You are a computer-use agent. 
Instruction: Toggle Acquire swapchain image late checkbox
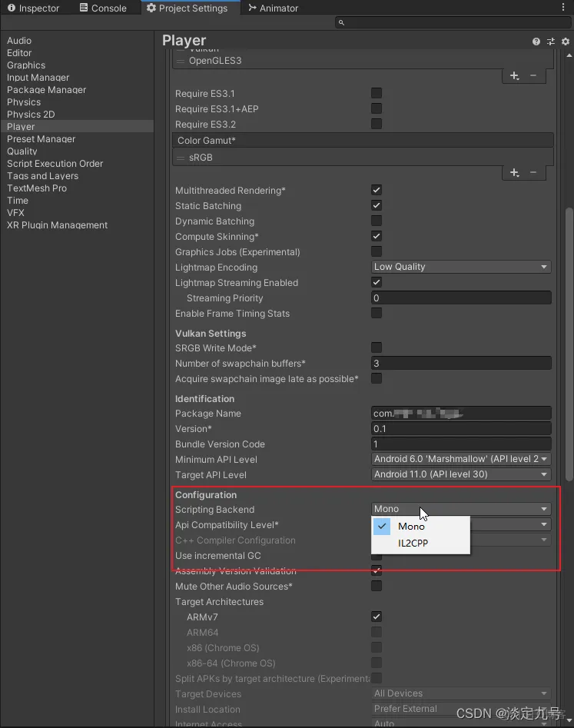(x=377, y=378)
